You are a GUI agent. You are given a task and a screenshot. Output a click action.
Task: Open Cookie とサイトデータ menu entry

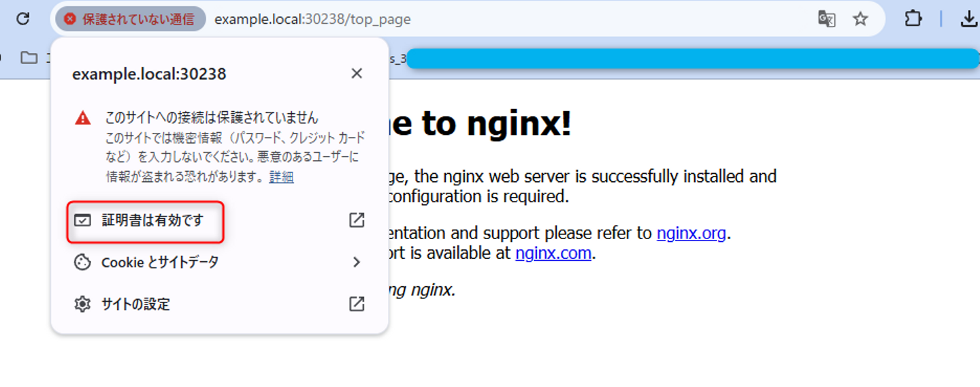(220, 262)
